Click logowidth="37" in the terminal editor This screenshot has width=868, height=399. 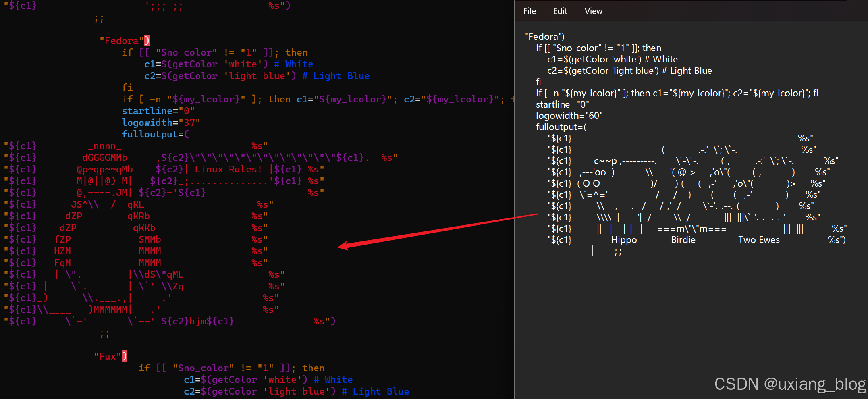click(161, 123)
